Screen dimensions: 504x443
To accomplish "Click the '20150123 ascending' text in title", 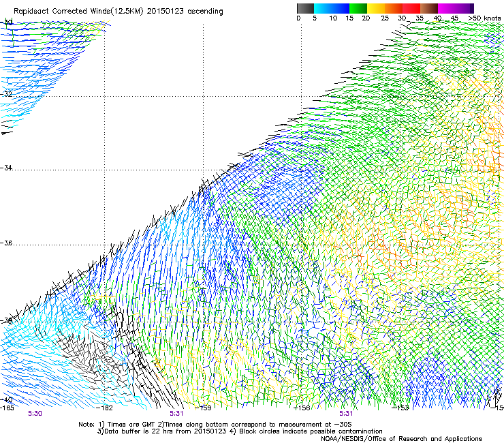I will point(185,12).
